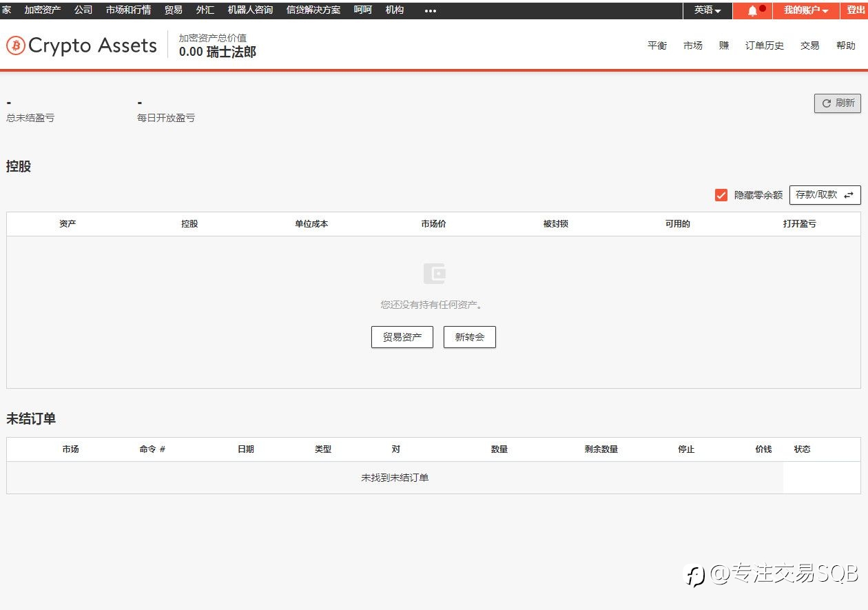Open the 机构 top menu
This screenshot has width=868, height=610.
tap(395, 10)
